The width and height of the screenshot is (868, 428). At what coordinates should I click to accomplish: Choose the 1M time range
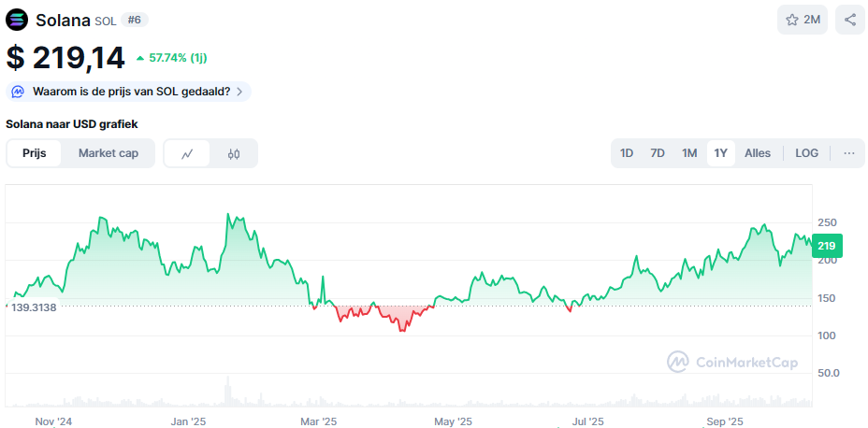tap(689, 153)
